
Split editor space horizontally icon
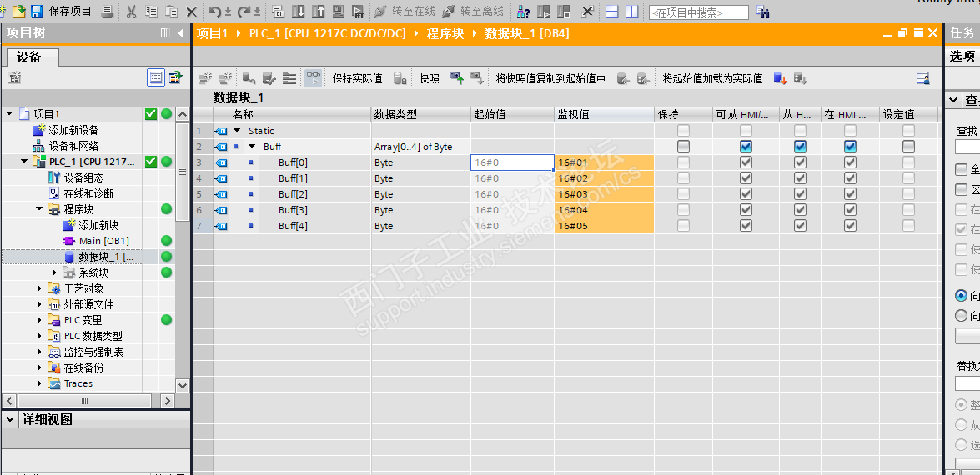tap(612, 11)
